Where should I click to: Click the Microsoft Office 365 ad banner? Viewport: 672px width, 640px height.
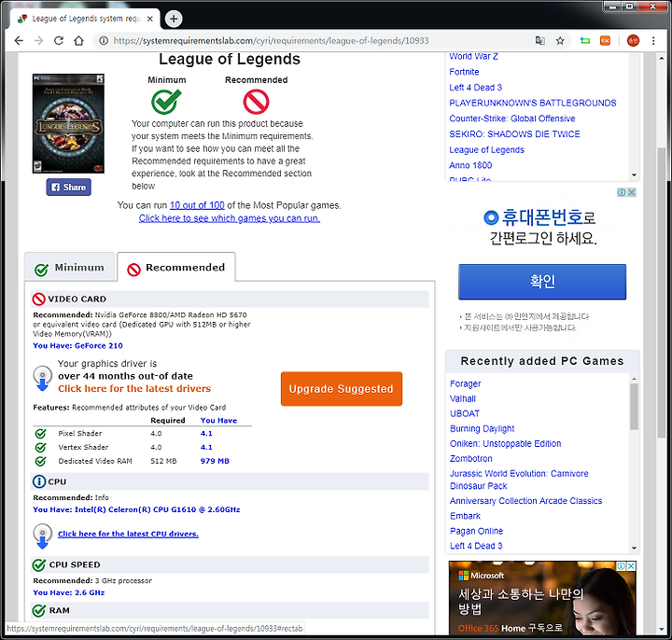click(x=542, y=598)
